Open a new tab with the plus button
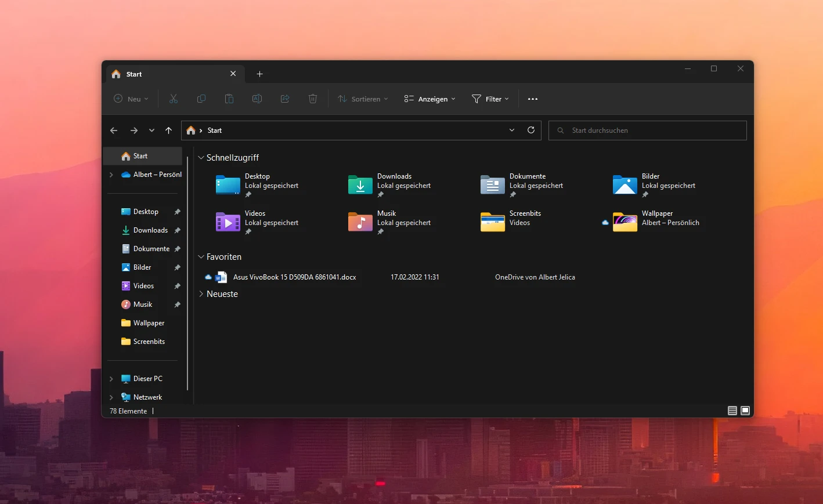Image resolution: width=823 pixels, height=504 pixels. click(259, 74)
